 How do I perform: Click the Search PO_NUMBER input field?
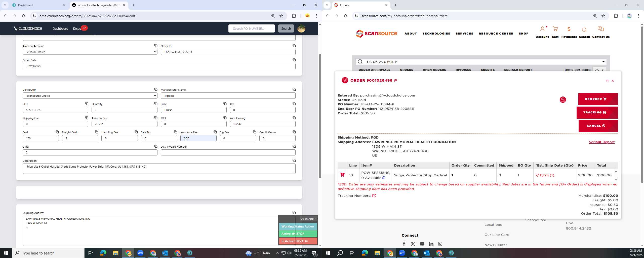click(x=252, y=28)
